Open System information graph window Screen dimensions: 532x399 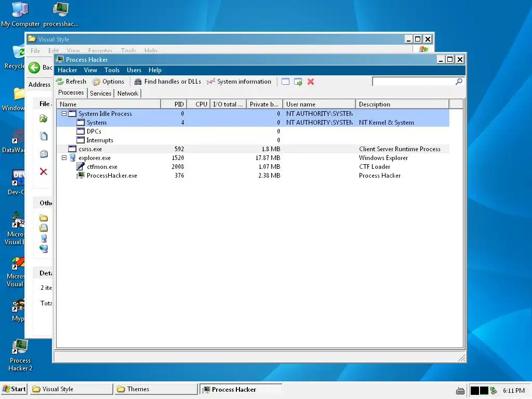click(x=239, y=82)
